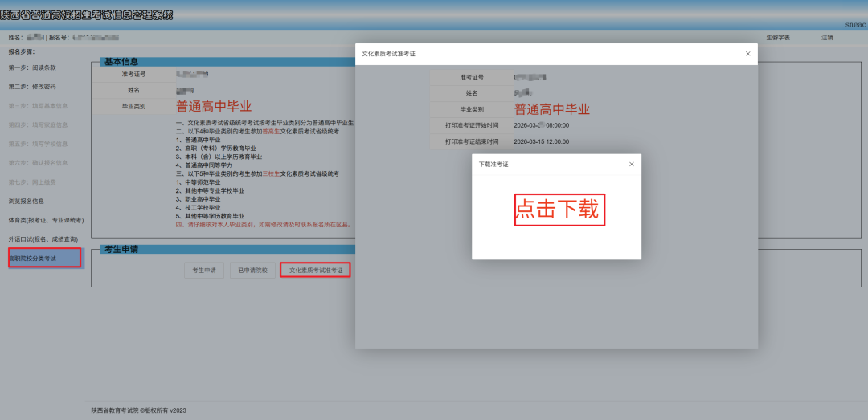
Task: Click the 生僻字表 link
Action: [x=778, y=38]
